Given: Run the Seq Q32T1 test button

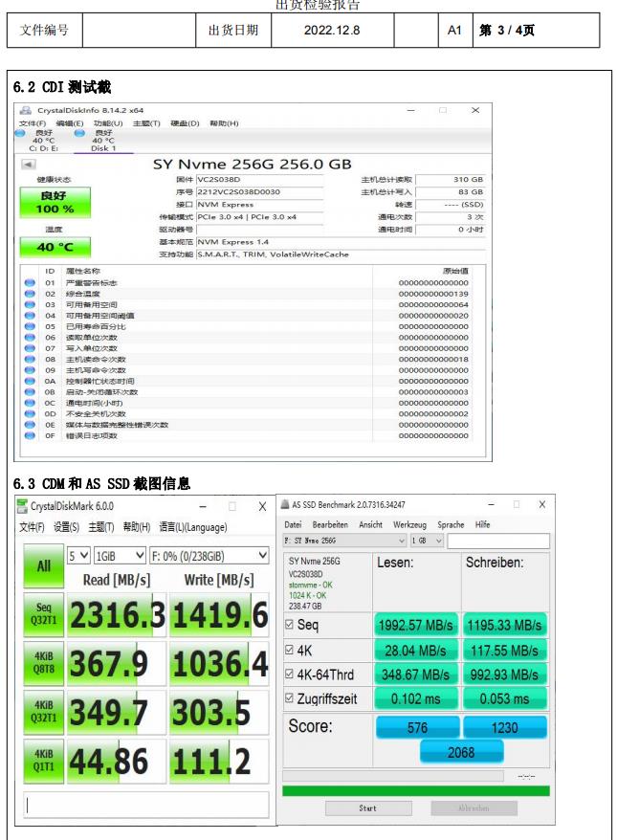Looking at the screenshot, I should tap(43, 614).
